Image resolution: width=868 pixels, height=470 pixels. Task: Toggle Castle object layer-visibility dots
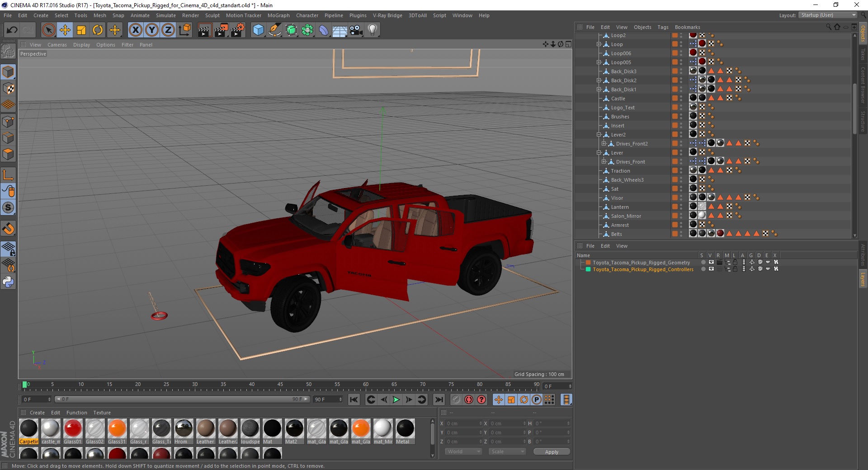pos(681,98)
